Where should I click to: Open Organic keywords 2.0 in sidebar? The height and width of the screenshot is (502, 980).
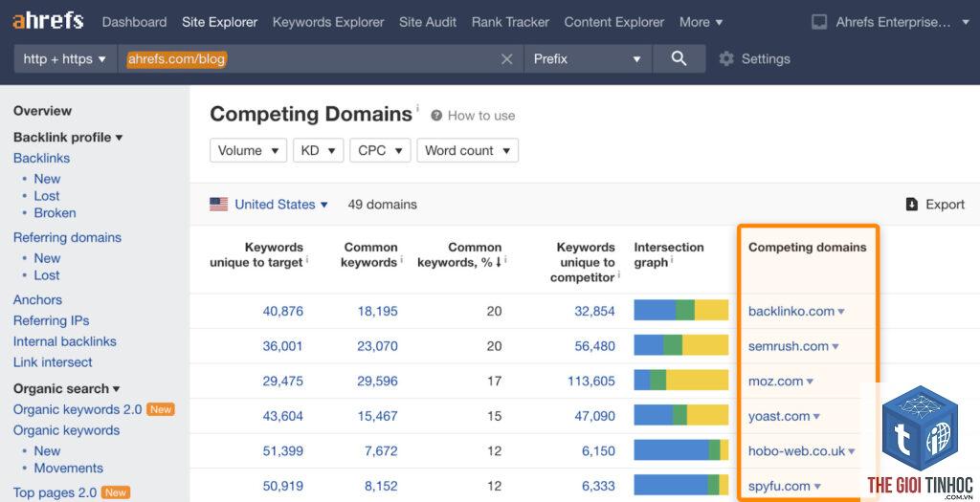[x=78, y=409]
